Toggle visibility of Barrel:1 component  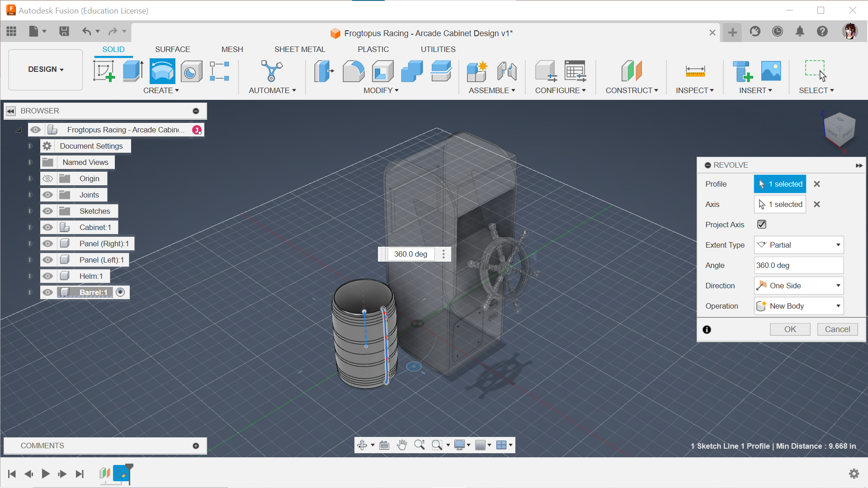coord(47,292)
